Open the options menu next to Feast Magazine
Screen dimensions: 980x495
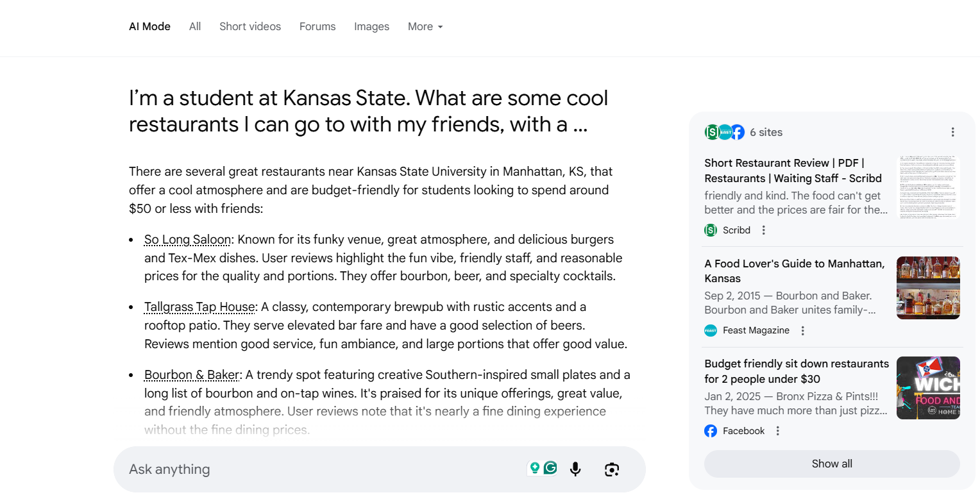point(802,331)
